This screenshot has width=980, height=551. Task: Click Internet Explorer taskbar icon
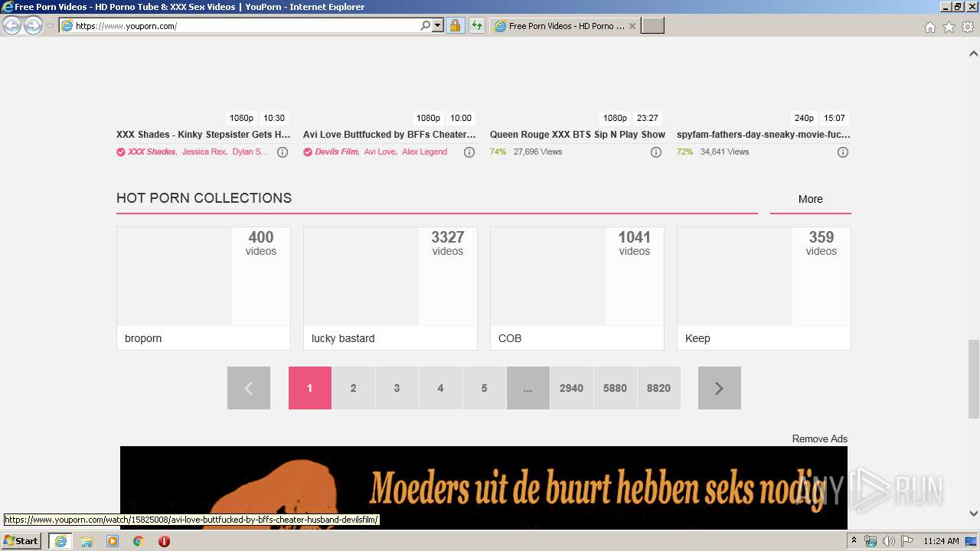(60, 541)
